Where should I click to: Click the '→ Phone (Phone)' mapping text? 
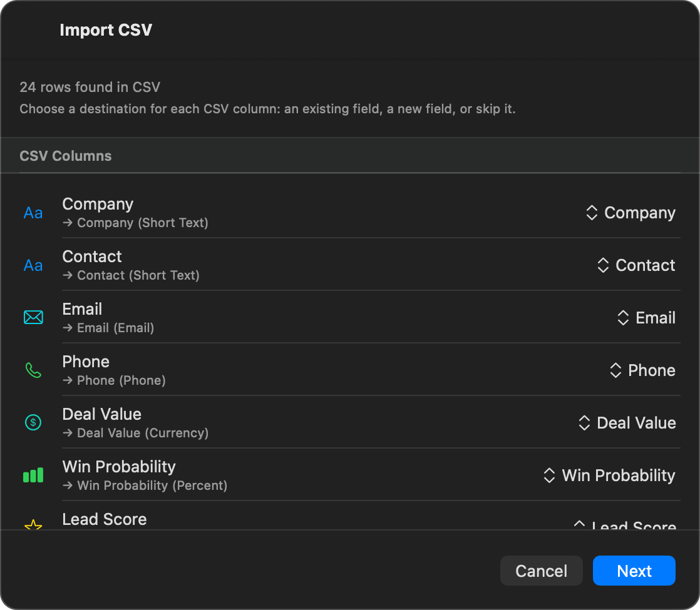(114, 380)
